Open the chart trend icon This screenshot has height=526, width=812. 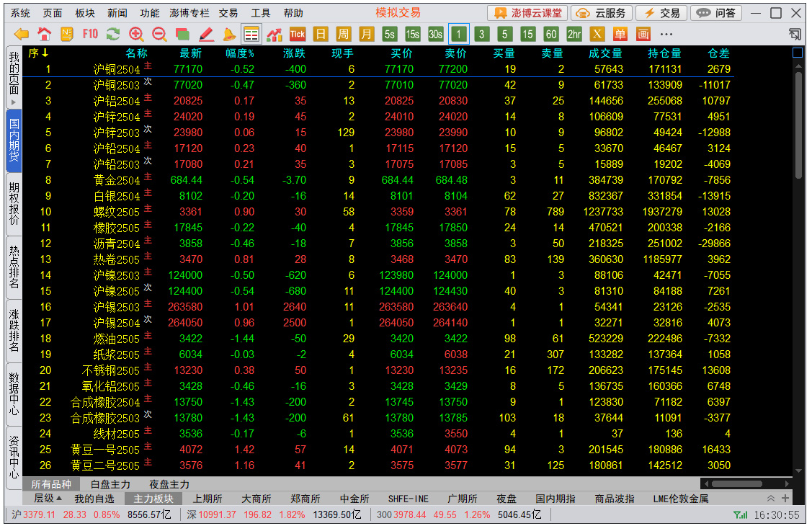click(x=275, y=35)
